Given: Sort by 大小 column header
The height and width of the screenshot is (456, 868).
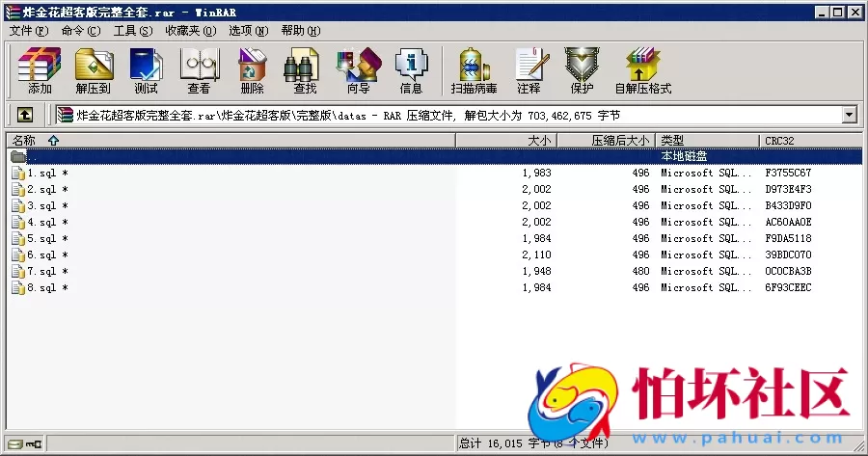Looking at the screenshot, I should point(506,141).
